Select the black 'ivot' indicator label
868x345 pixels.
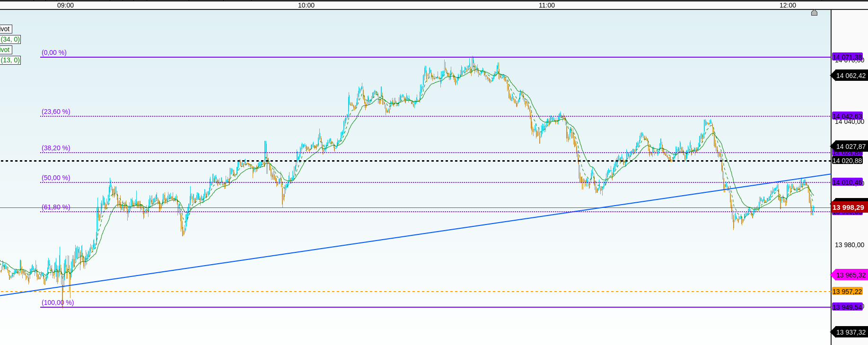coord(5,29)
